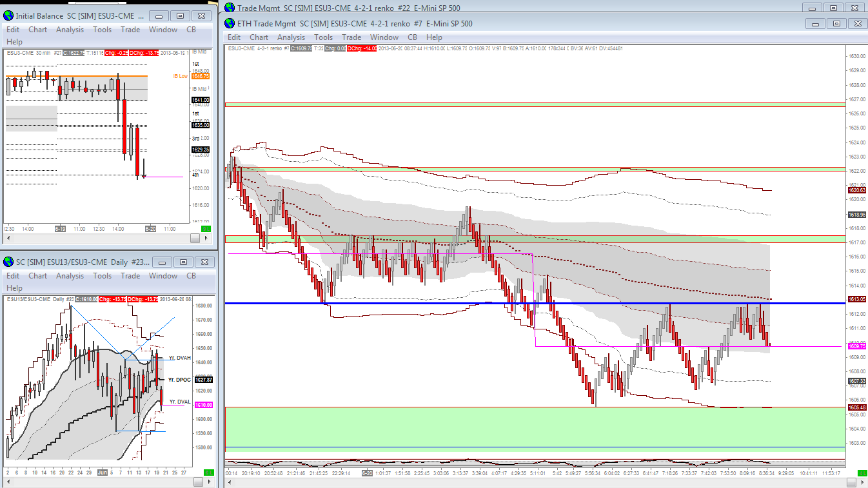
Task: Click the globe icon of the Daily chart window
Action: coord(8,262)
